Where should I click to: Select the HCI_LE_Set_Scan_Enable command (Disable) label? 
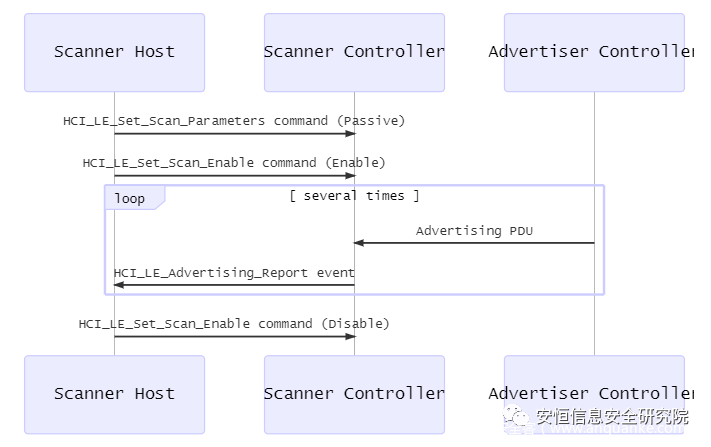pos(234,324)
